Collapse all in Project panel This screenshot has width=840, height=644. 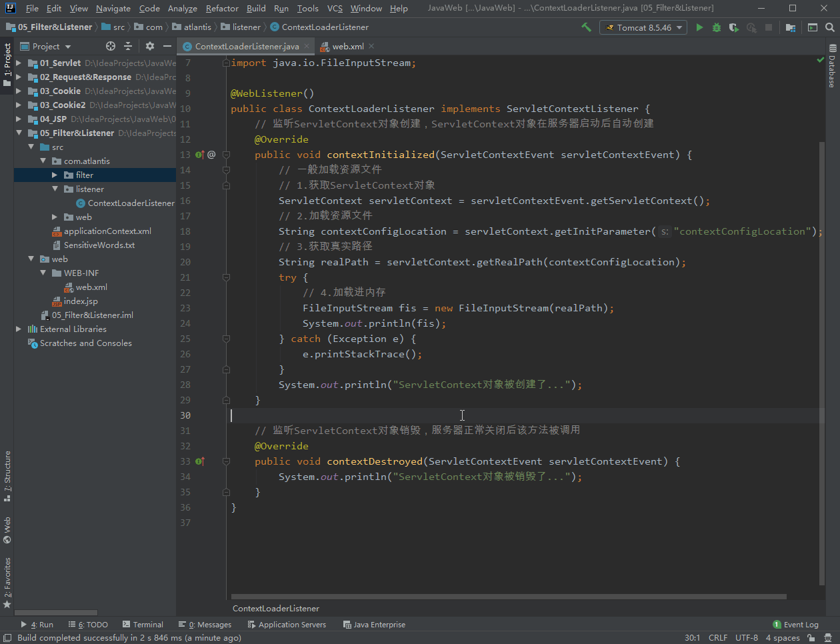coord(128,46)
